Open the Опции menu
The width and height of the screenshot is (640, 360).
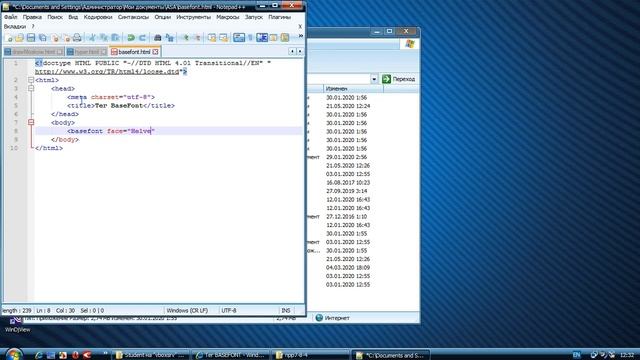tap(162, 17)
